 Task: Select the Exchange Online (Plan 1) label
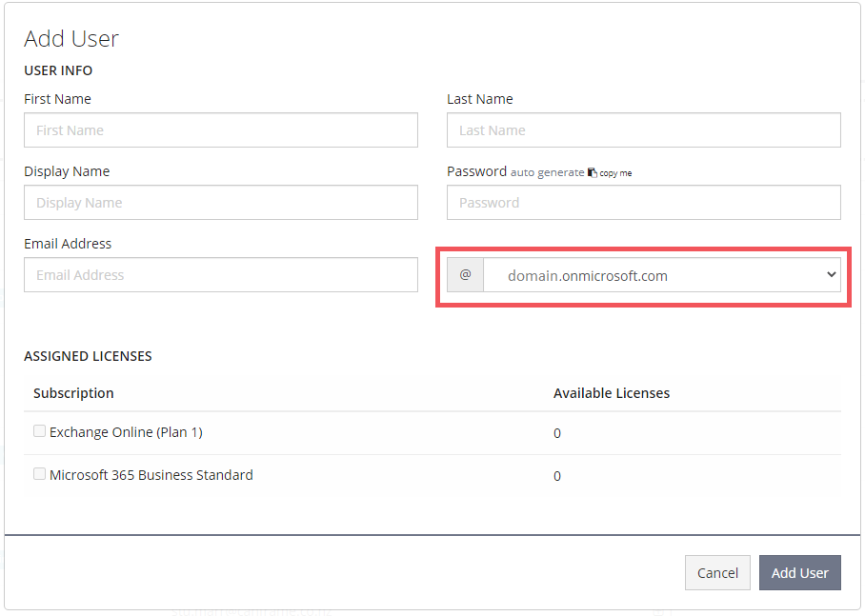[126, 432]
